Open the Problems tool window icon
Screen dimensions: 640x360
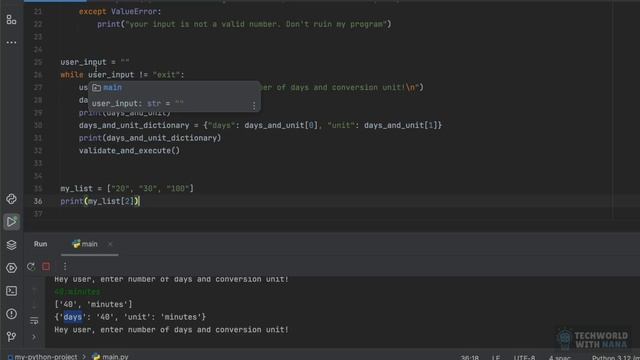coord(11,313)
